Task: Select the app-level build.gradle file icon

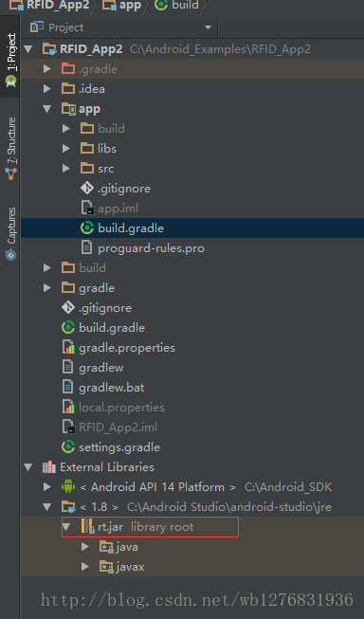Action: pyautogui.click(x=87, y=228)
